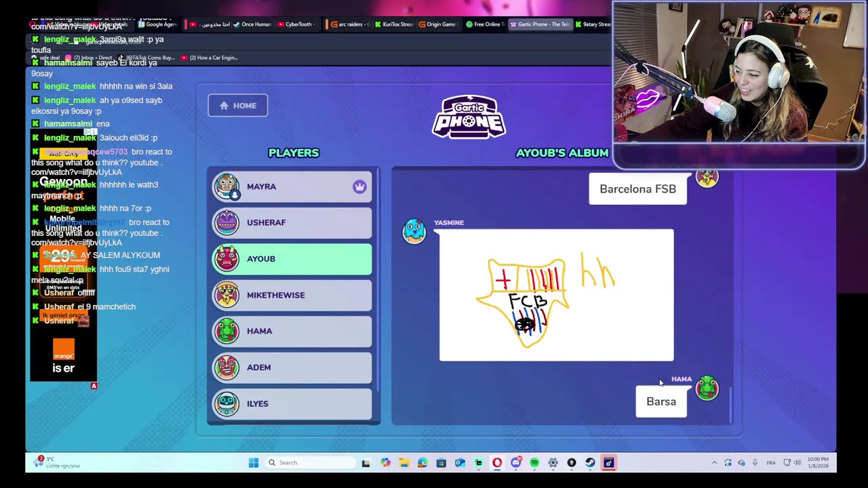Click the taskbar Search box
The width and height of the screenshot is (868, 488).
click(310, 463)
